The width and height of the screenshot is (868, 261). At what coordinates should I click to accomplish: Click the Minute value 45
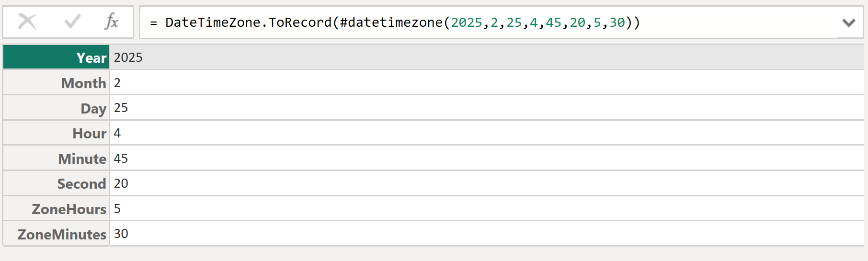pos(121,159)
